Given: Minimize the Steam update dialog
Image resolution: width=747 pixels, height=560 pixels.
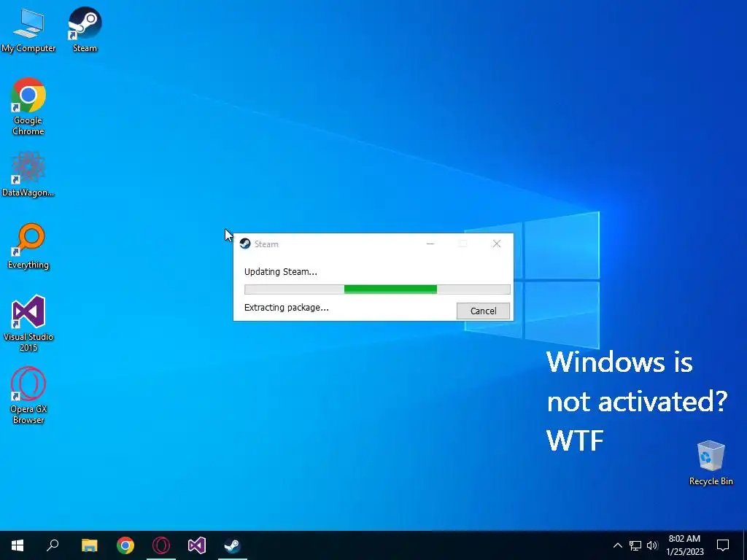Looking at the screenshot, I should coord(430,244).
